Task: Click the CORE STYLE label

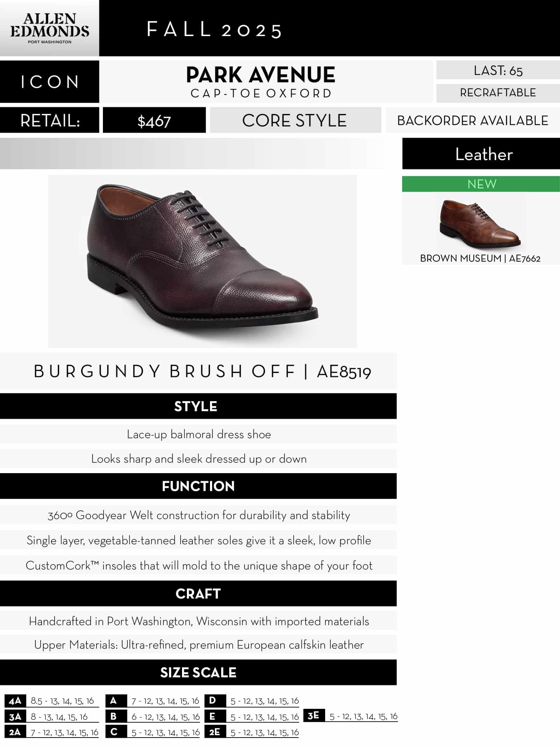Action: 295,120
